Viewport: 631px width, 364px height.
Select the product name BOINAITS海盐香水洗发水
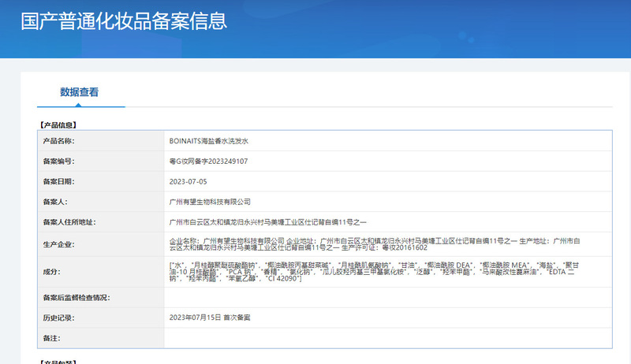click(209, 141)
